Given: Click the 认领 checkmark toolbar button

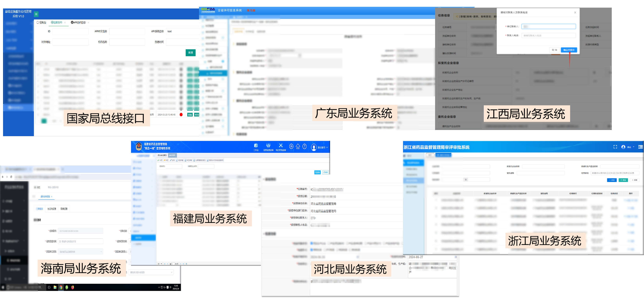Looking at the screenshot, I should 160,160.
